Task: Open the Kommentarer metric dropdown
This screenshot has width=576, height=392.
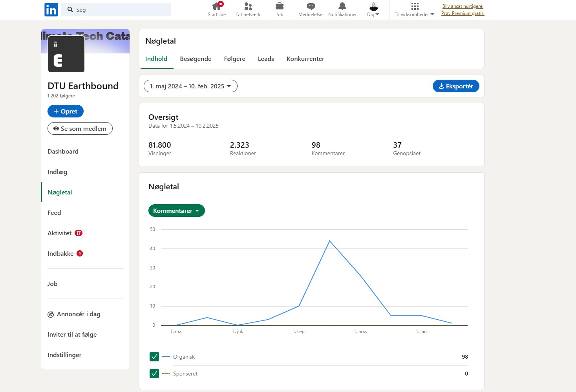Action: (177, 211)
